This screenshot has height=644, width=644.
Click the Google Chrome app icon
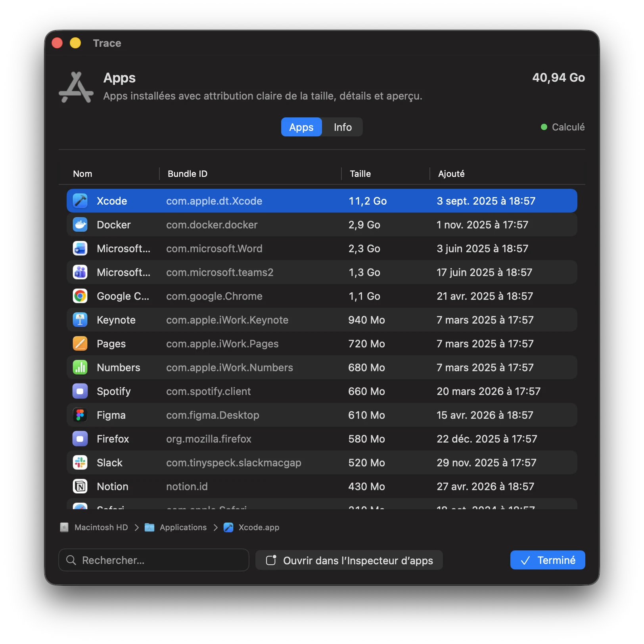[x=80, y=296]
